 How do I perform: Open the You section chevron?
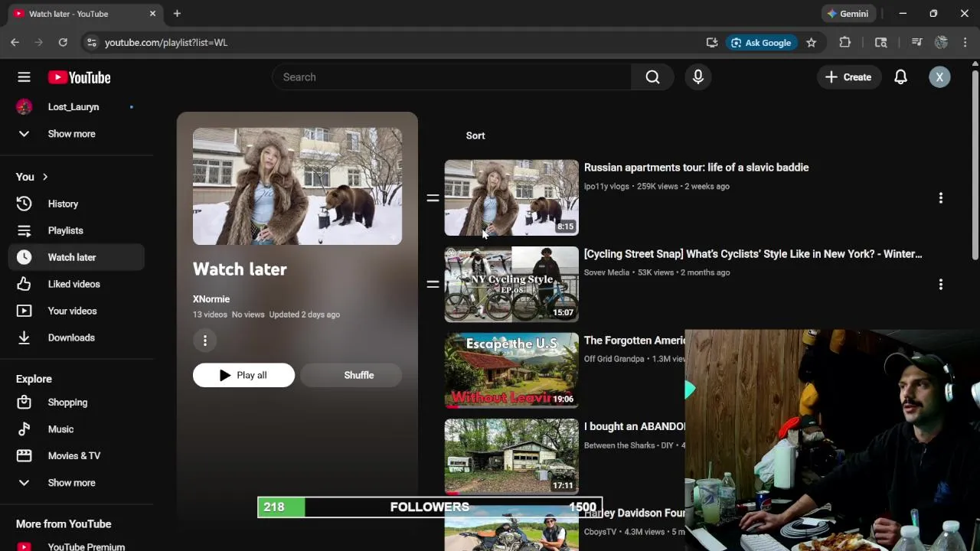[45, 177]
